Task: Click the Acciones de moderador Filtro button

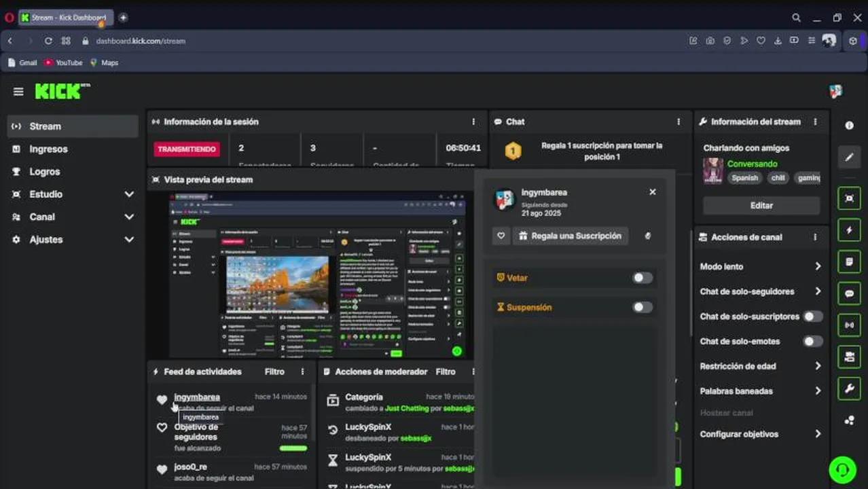Action: 446,372
